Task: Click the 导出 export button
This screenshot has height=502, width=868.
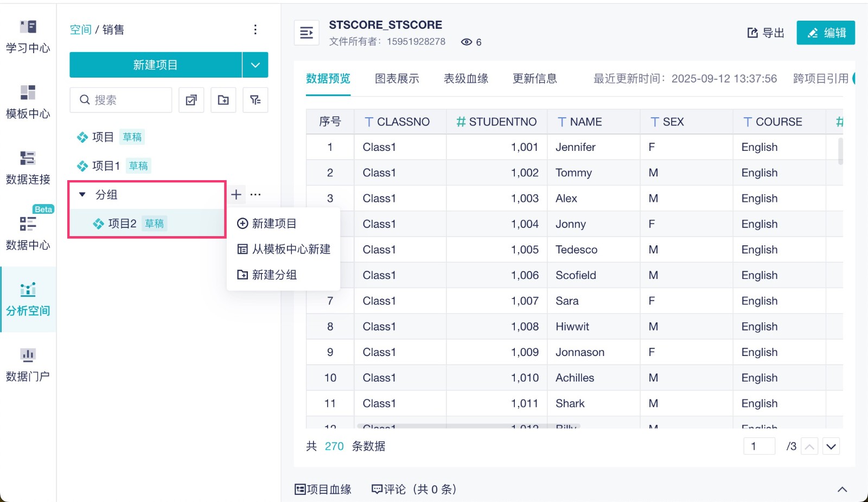Action: pos(765,33)
